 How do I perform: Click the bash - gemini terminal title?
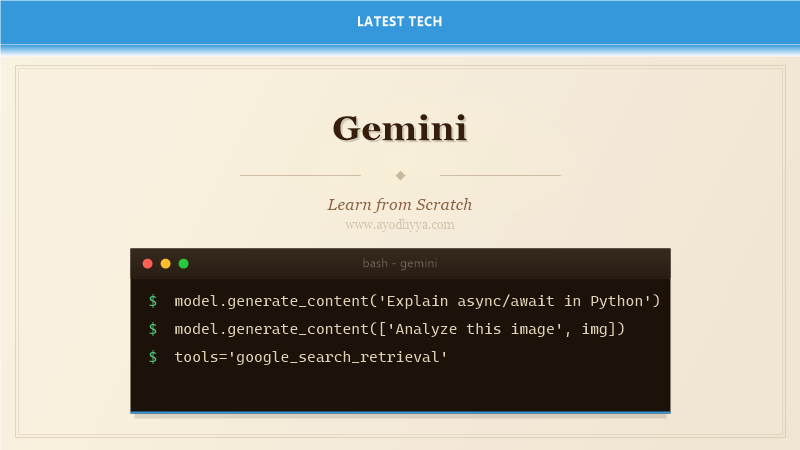[400, 263]
